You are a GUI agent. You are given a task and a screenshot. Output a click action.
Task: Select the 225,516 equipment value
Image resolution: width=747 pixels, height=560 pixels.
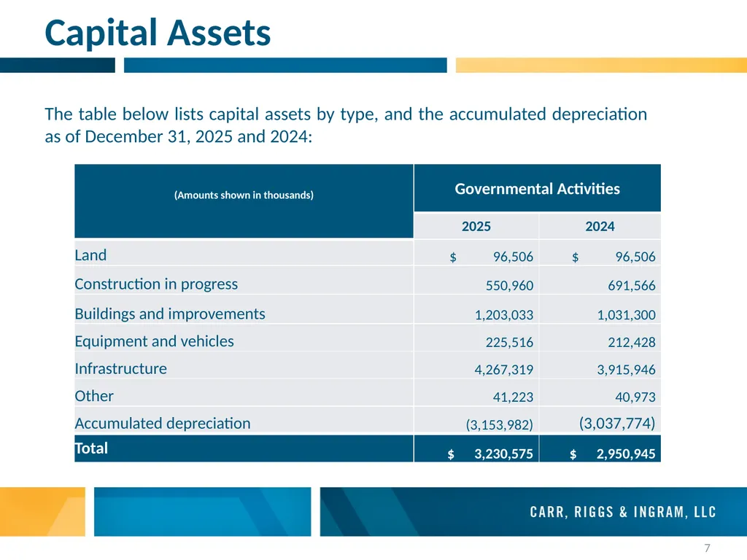tap(509, 343)
